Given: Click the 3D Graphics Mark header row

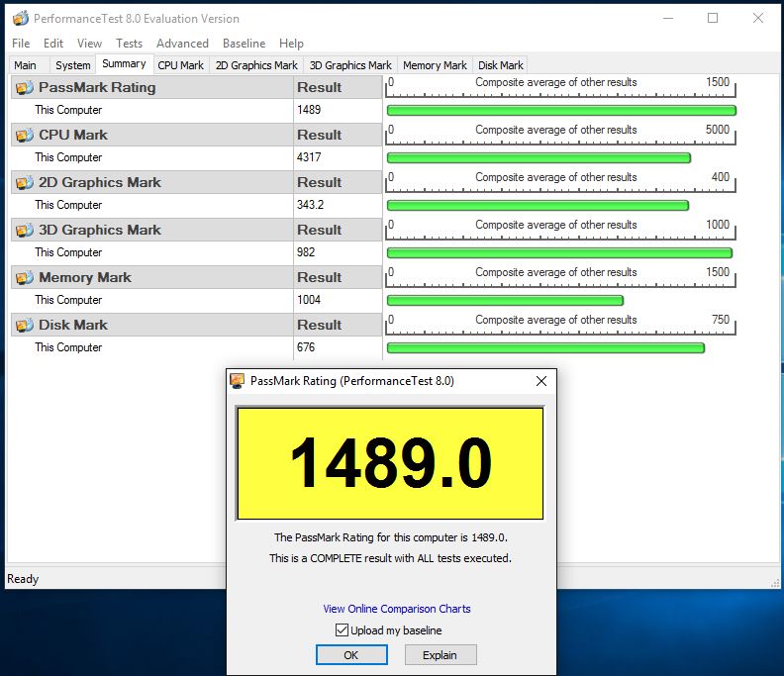Looking at the screenshot, I should point(197,230).
